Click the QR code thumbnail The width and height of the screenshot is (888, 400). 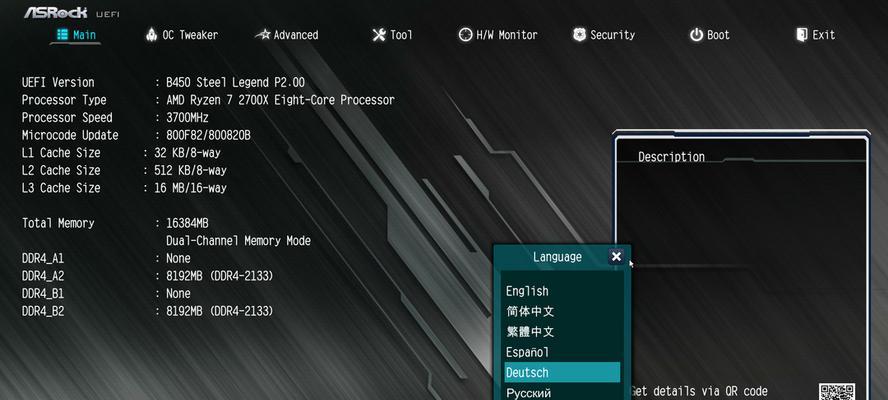click(x=836, y=392)
